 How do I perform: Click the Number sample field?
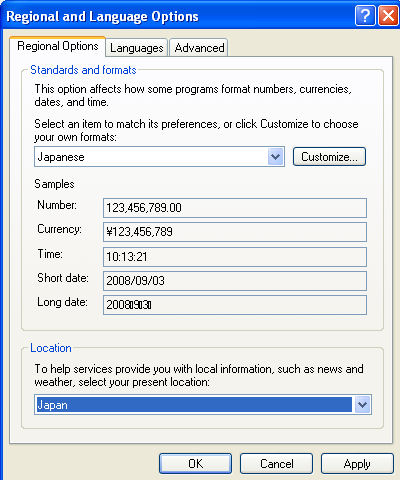click(235, 208)
